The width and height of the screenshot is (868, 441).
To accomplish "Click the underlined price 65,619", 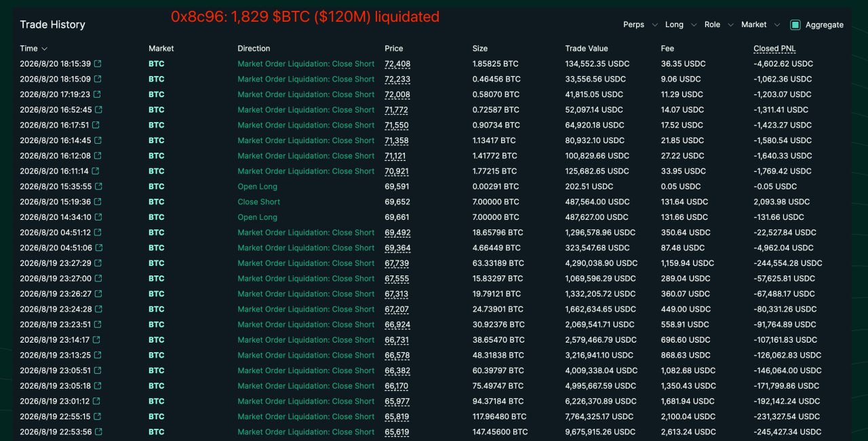I will pyautogui.click(x=397, y=432).
